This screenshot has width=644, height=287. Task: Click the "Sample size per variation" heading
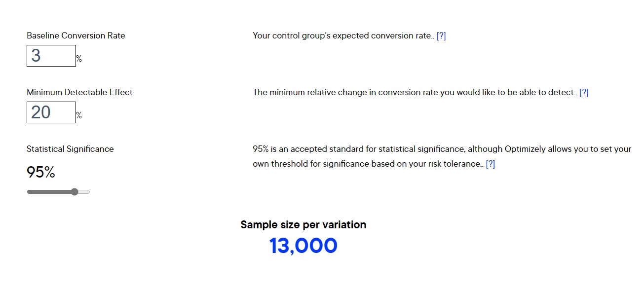click(x=303, y=225)
